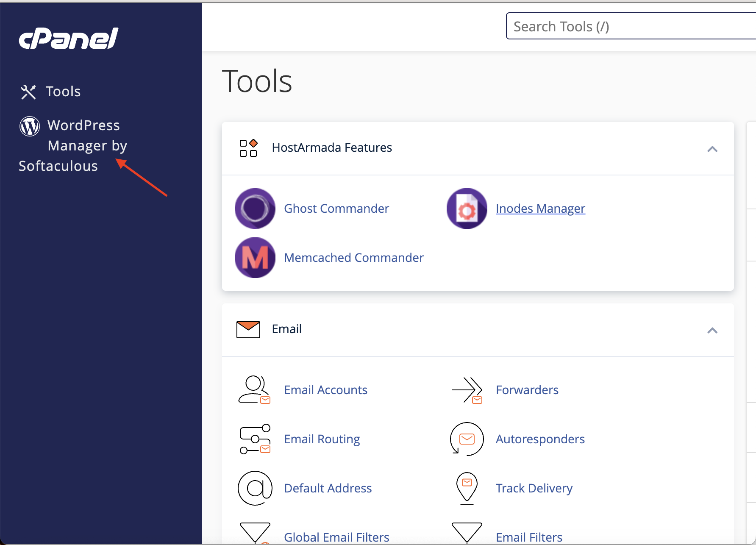Click the Memcached Commander M icon
Viewport: 756px width, 545px height.
tap(255, 258)
